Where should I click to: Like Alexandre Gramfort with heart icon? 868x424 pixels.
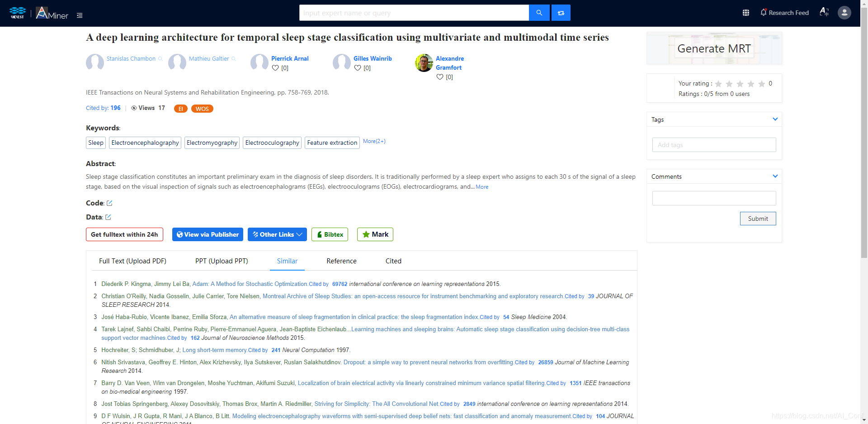[440, 77]
